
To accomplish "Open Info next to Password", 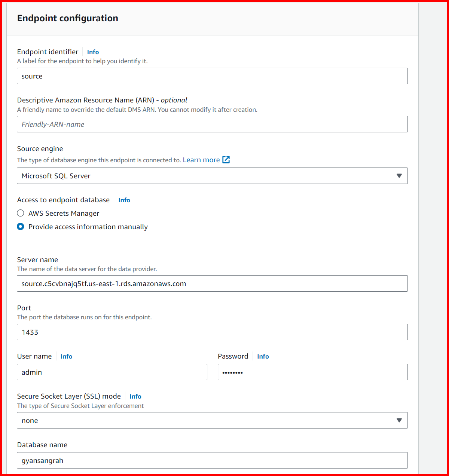I will pyautogui.click(x=263, y=356).
